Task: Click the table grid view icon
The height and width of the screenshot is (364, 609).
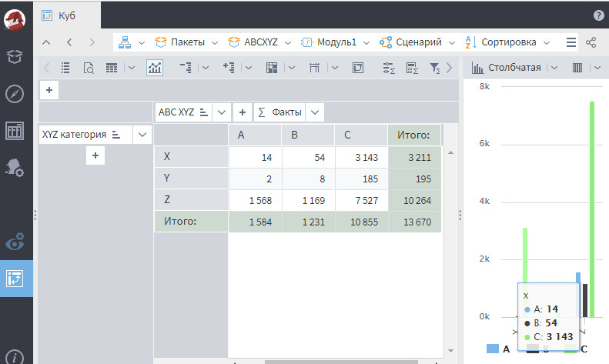Action: click(x=112, y=68)
